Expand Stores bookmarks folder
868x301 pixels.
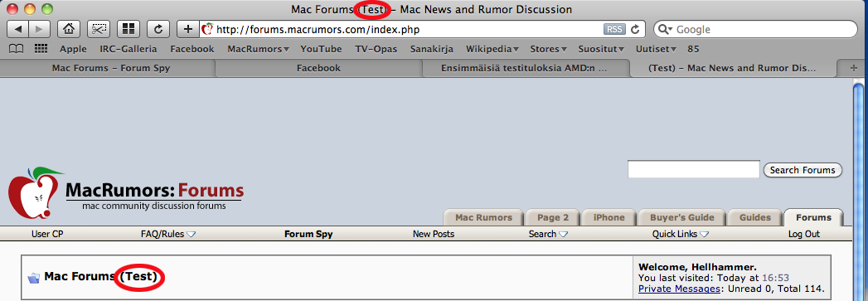pos(548,49)
